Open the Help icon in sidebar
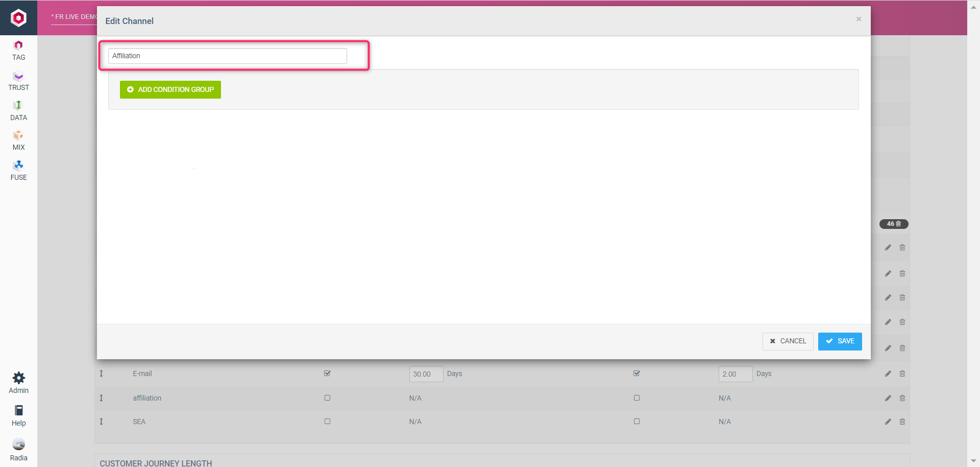Screen dimensions: 980x467 [18, 411]
